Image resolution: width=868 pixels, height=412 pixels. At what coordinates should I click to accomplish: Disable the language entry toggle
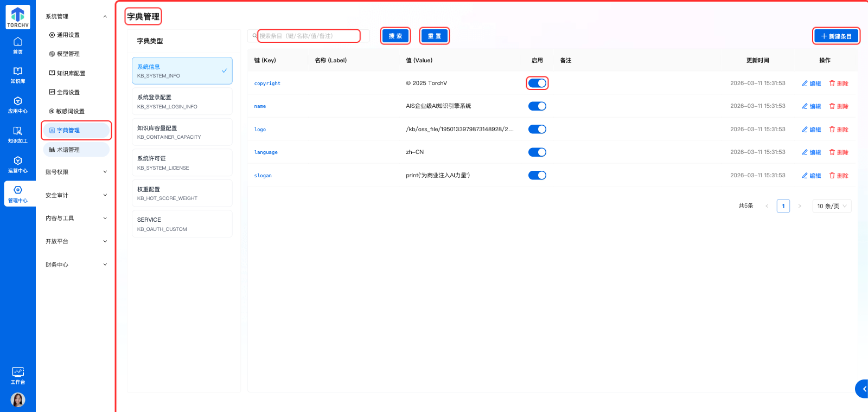coord(537,152)
